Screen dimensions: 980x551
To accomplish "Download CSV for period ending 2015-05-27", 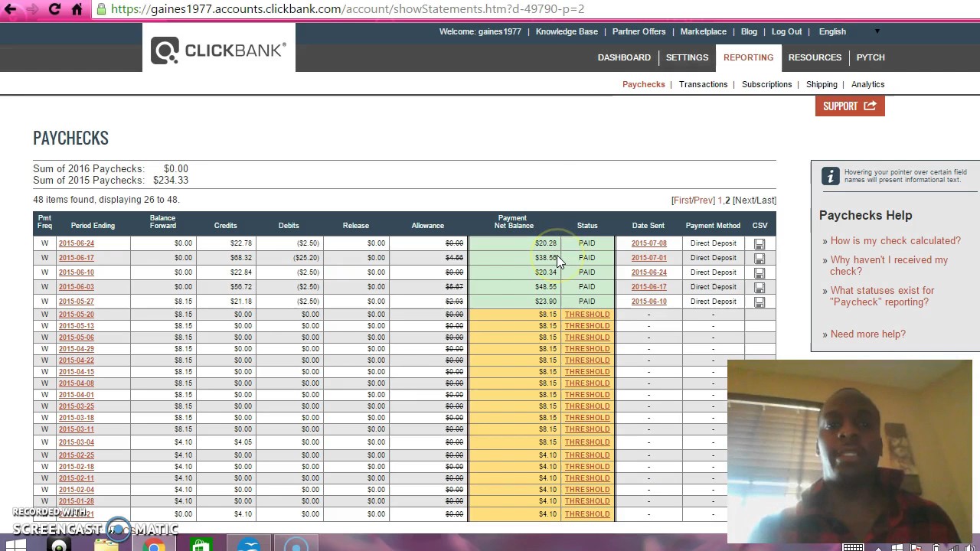I will coord(759,302).
